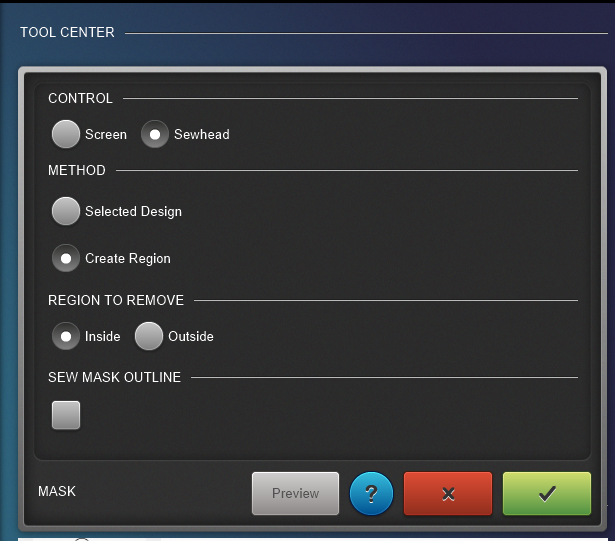
Task: Select the Screen control radio button
Action: pyautogui.click(x=66, y=134)
